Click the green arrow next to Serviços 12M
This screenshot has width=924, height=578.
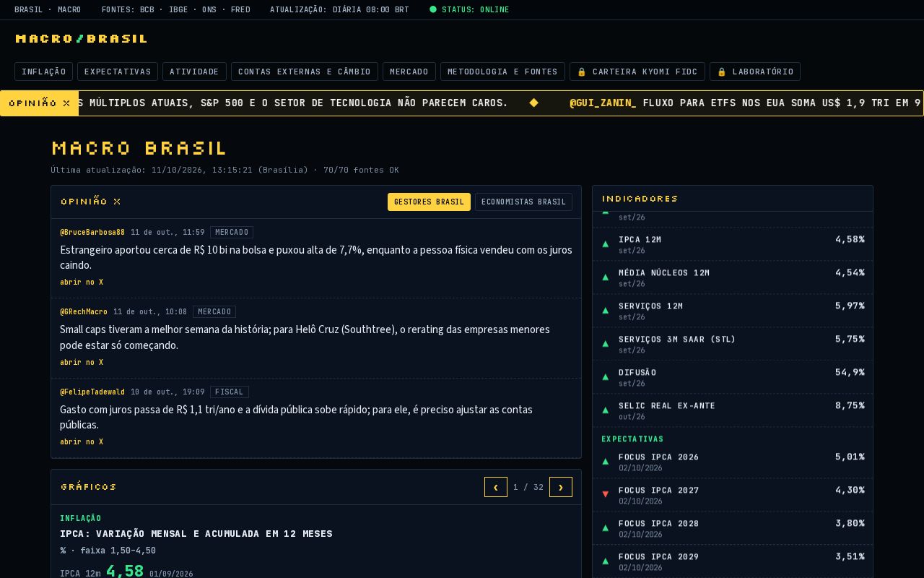click(x=606, y=311)
